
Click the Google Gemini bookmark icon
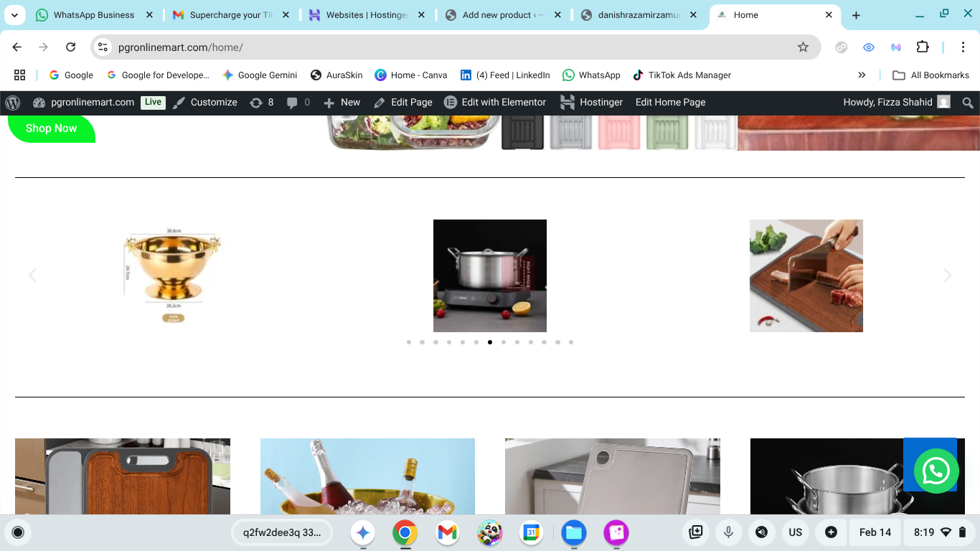point(228,75)
